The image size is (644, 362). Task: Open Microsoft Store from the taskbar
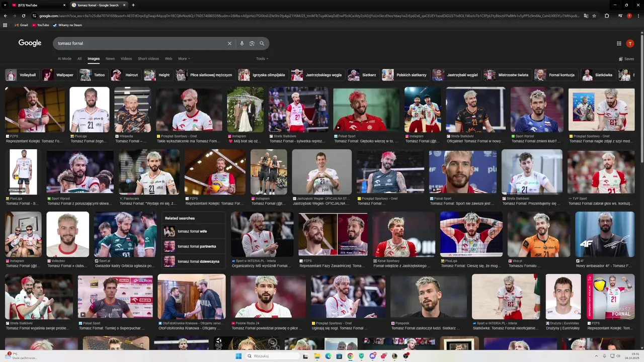[x=339, y=356]
